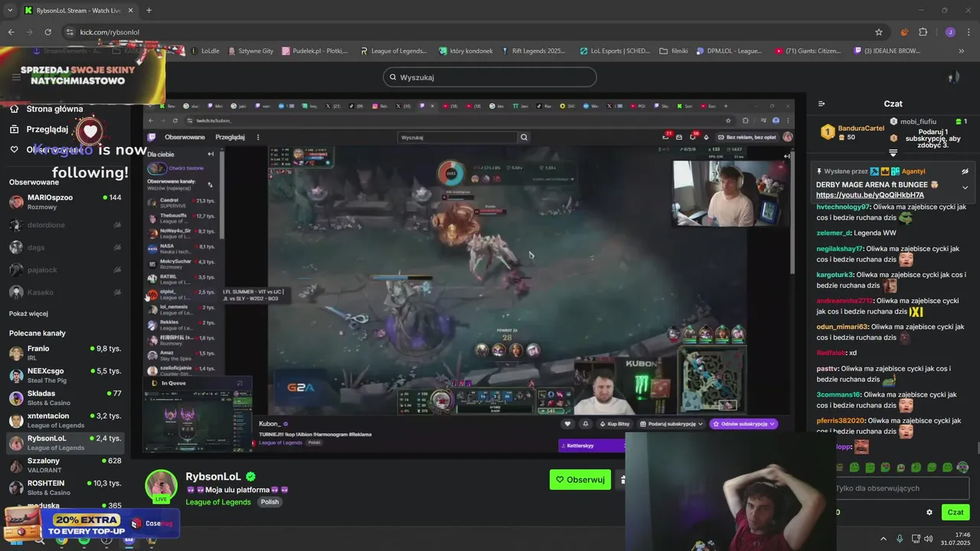The image size is (980, 551).
Task: Open the MARIOspzoo followed channel
Action: [65, 202]
